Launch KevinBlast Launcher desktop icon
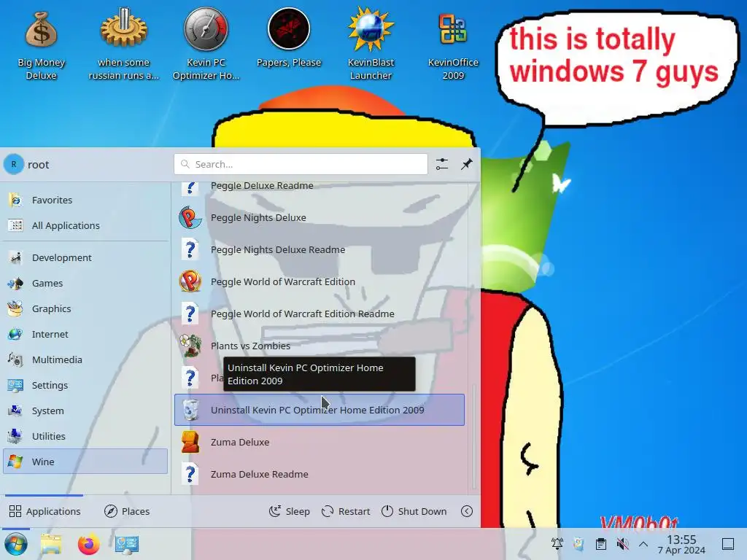This screenshot has height=560, width=747. click(371, 45)
